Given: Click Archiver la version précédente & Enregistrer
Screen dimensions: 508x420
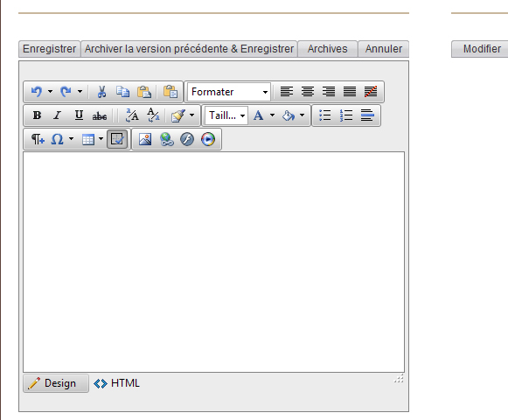Looking at the screenshot, I should coord(189,49).
